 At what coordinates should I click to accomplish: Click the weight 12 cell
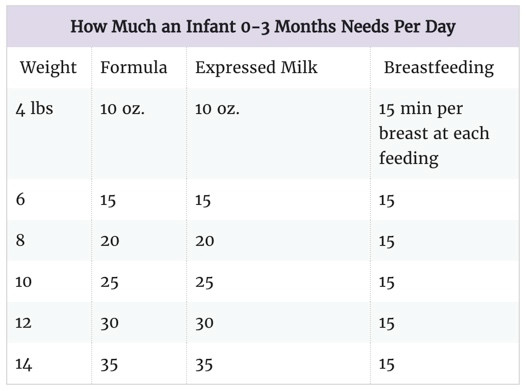click(x=23, y=323)
